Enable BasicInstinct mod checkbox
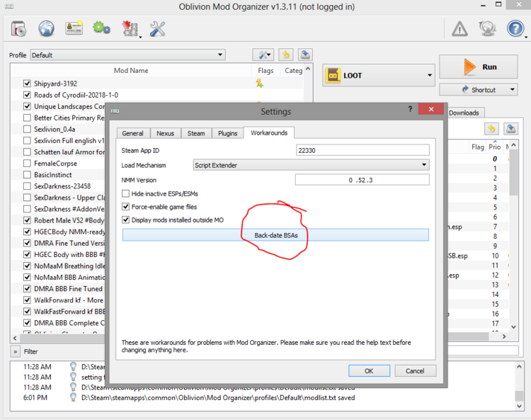 [27, 175]
